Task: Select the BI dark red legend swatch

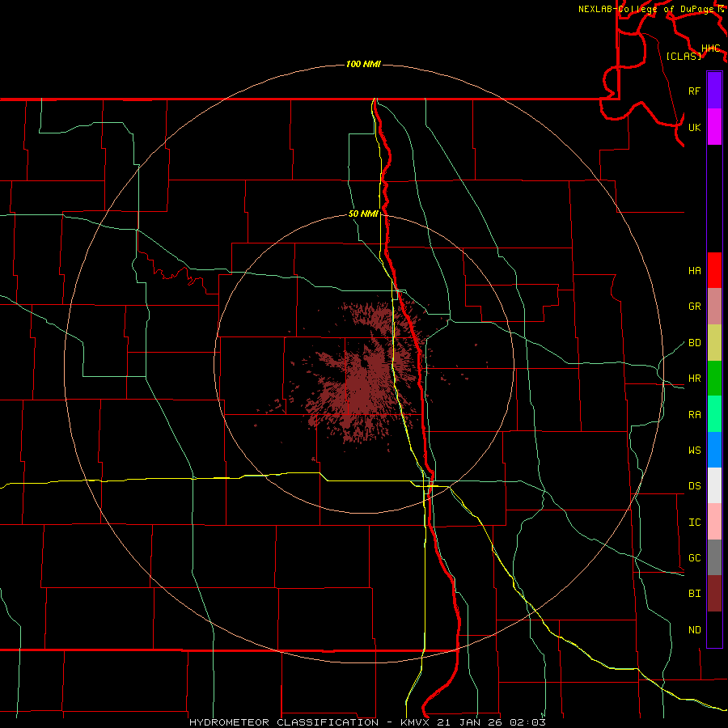Action: pos(714,594)
